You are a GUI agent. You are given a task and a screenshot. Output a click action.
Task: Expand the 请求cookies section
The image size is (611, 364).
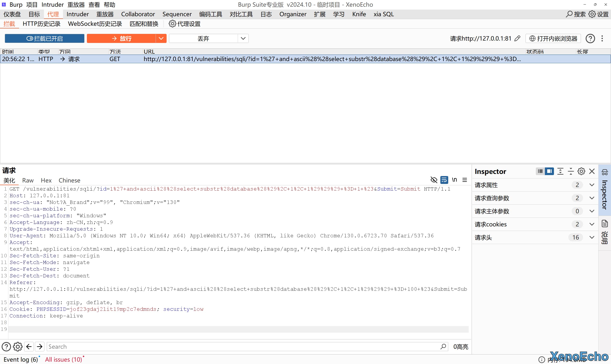point(592,224)
